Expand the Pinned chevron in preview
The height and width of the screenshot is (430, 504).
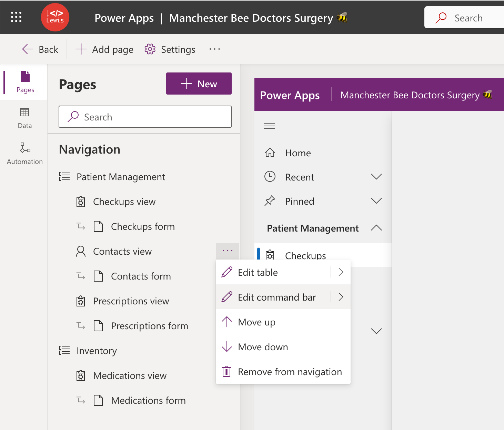(376, 201)
